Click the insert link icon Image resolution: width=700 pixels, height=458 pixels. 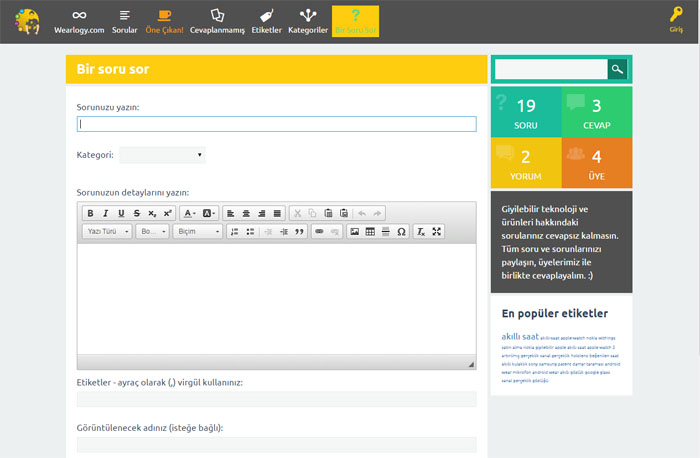[x=319, y=231]
